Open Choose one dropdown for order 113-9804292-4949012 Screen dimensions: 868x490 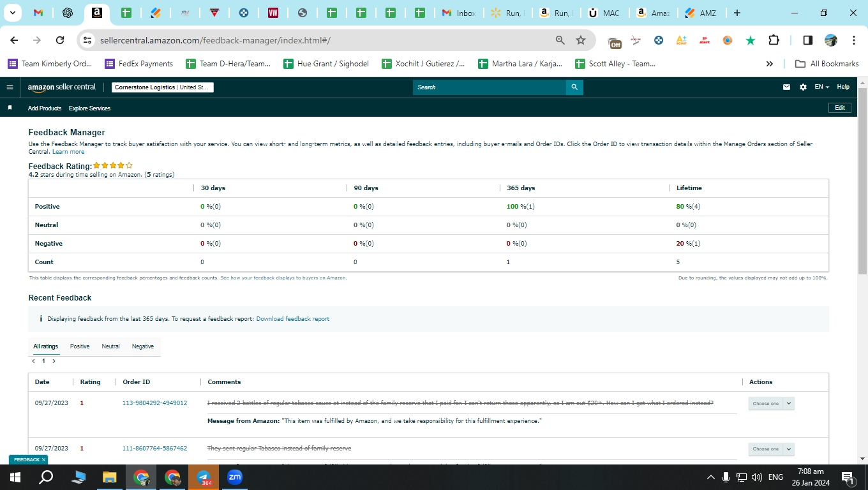tap(771, 403)
